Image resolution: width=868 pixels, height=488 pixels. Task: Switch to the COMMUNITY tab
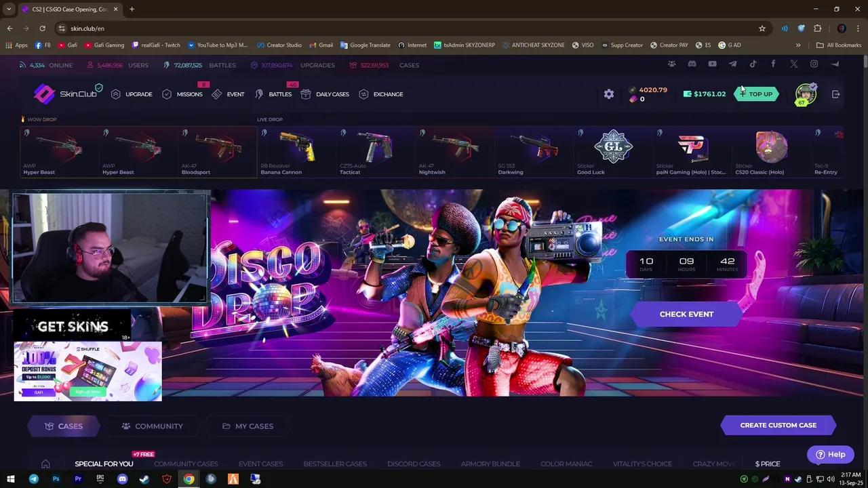tap(152, 426)
